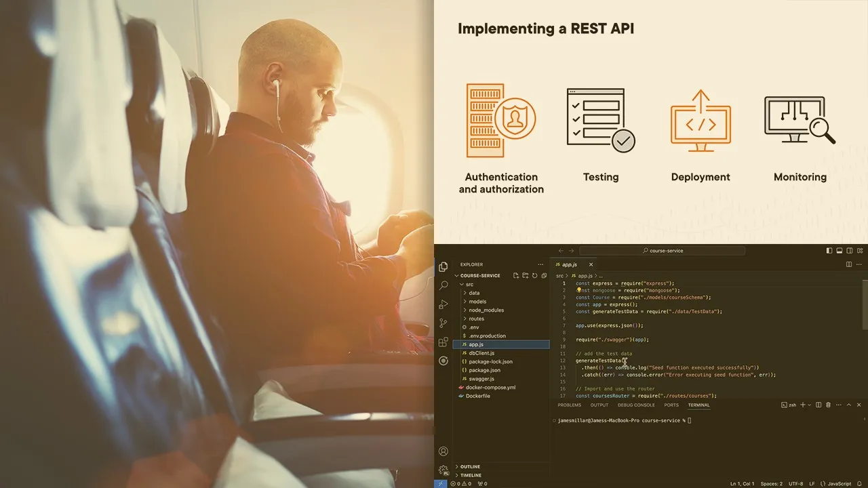This screenshot has width=868, height=488.
Task: Collapse the src folder
Action: click(462, 285)
